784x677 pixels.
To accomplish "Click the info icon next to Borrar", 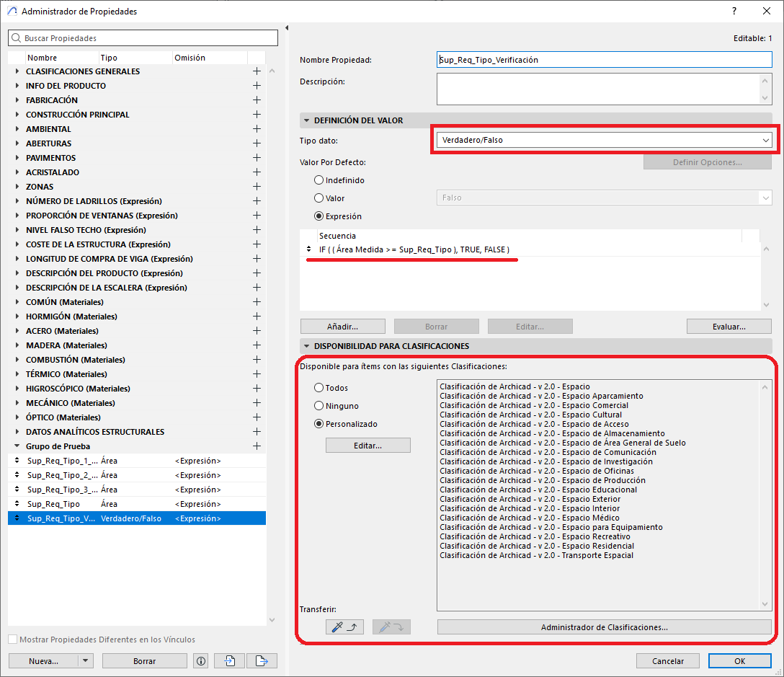I will (201, 660).
